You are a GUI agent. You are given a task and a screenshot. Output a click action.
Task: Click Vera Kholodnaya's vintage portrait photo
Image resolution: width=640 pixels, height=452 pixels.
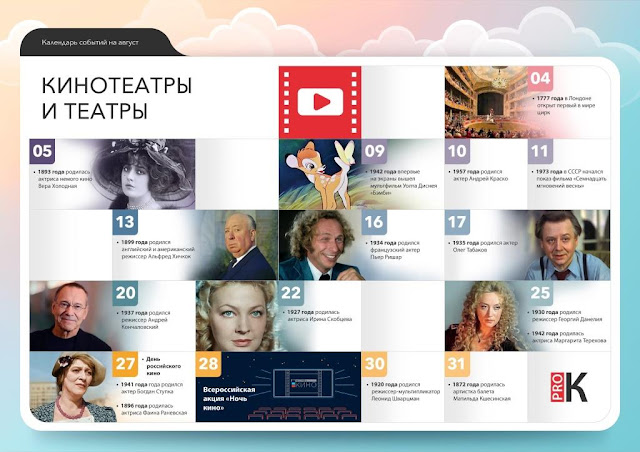pos(143,174)
